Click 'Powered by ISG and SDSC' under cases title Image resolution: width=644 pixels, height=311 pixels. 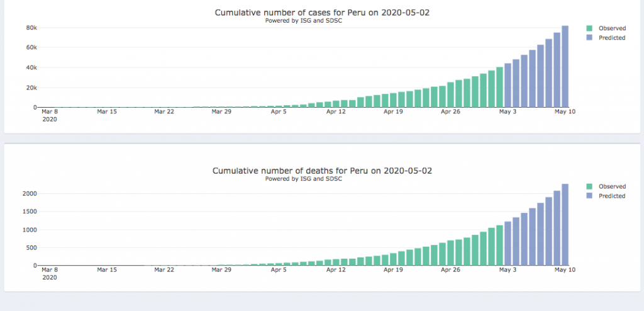[304, 20]
